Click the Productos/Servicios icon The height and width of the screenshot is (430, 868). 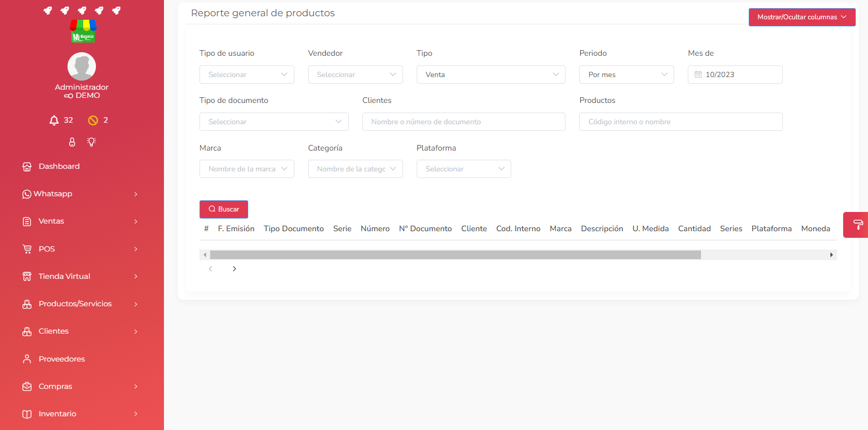(x=27, y=304)
